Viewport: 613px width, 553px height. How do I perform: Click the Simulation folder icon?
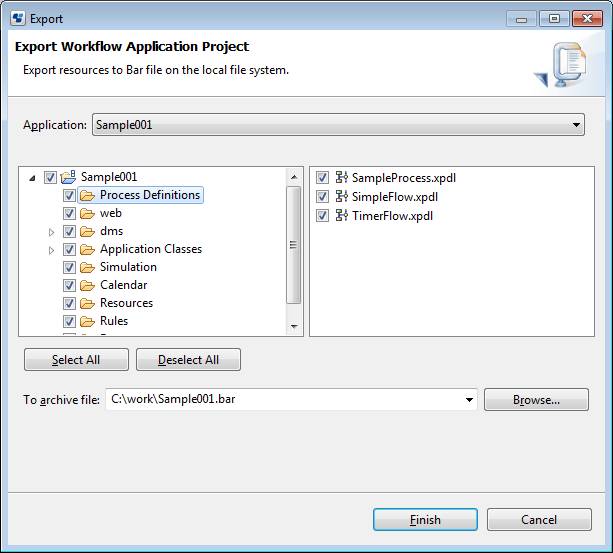(87, 267)
